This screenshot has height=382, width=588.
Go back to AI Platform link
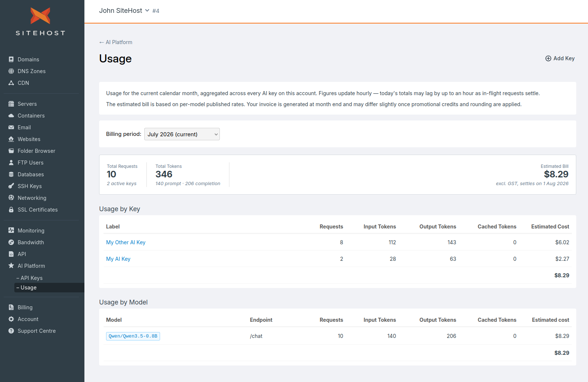[116, 42]
